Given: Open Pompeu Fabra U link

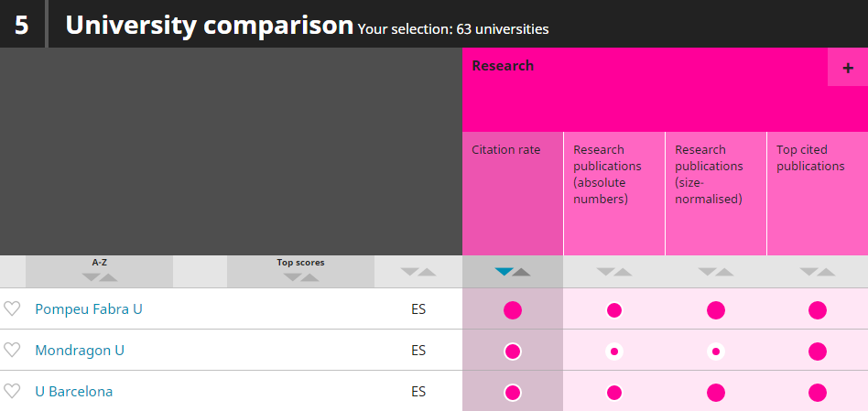Looking at the screenshot, I should pos(89,308).
